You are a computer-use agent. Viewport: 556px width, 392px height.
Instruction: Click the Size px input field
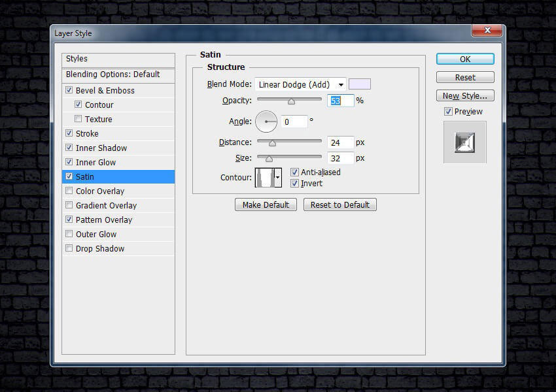(x=340, y=158)
